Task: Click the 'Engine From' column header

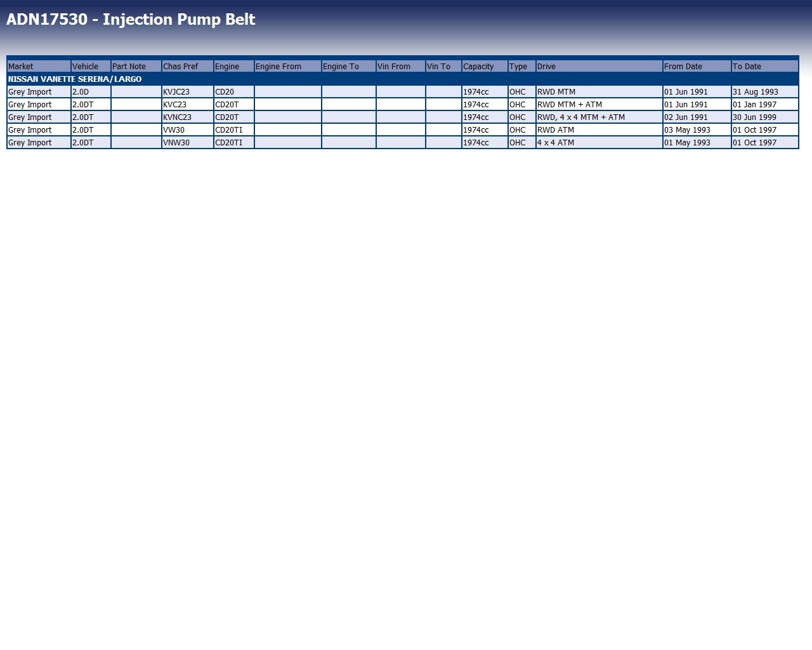Action: click(x=288, y=66)
